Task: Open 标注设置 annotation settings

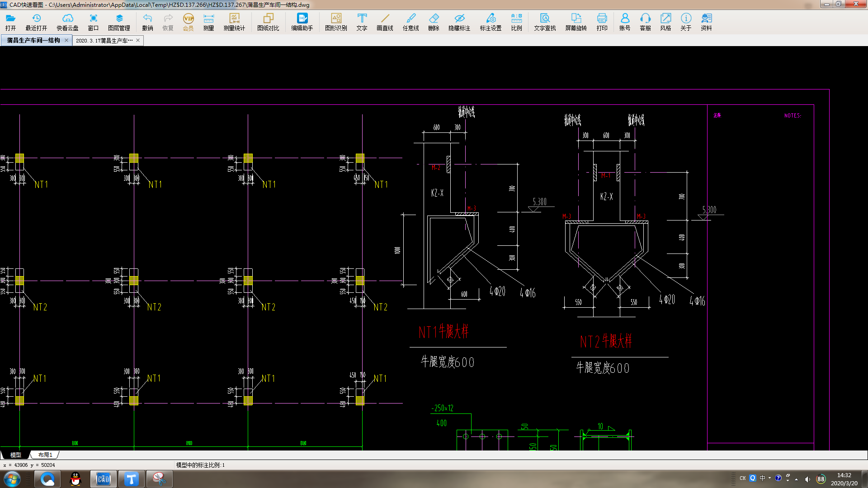Action: (x=491, y=22)
